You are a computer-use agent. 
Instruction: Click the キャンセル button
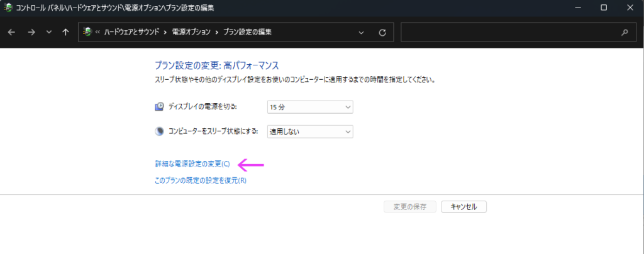pyautogui.click(x=464, y=207)
